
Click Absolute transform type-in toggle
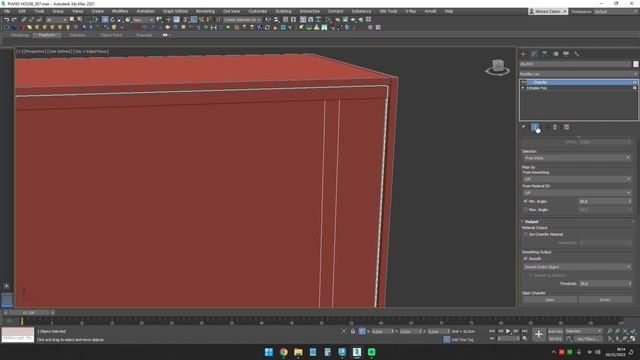point(362,331)
